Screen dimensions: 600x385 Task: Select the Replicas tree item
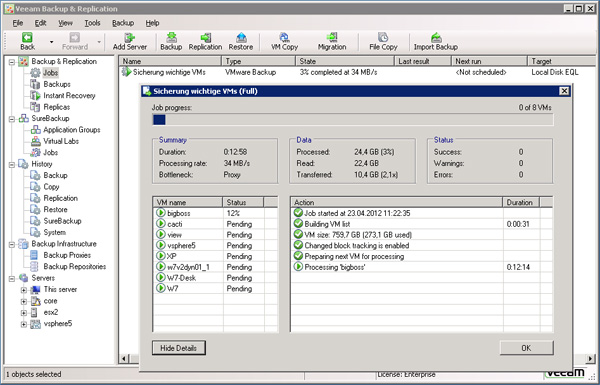tap(57, 107)
